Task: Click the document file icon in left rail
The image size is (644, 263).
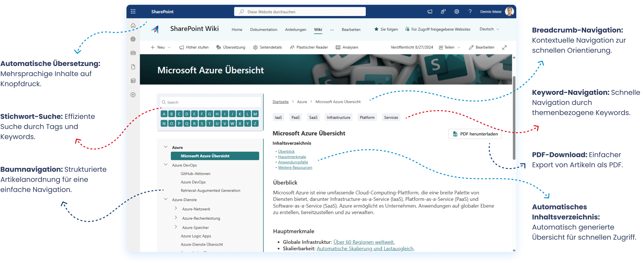Action: pyautogui.click(x=133, y=67)
